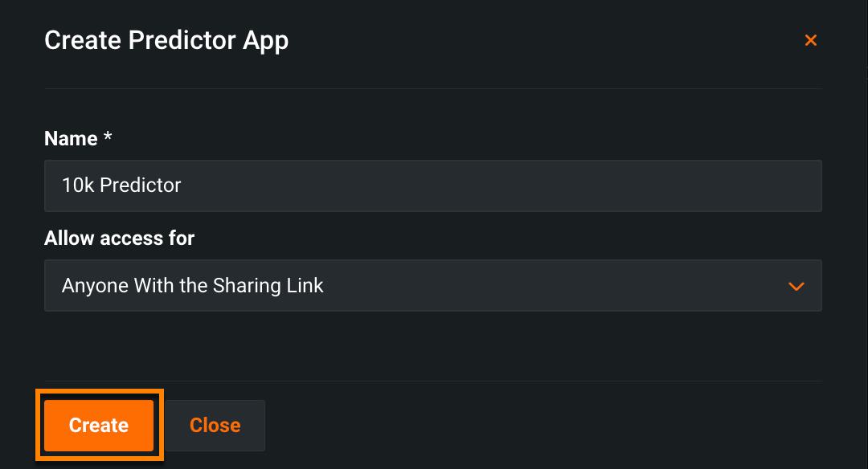Click the "Create Predictor App" dialog title
This screenshot has width=868, height=469.
[x=166, y=40]
